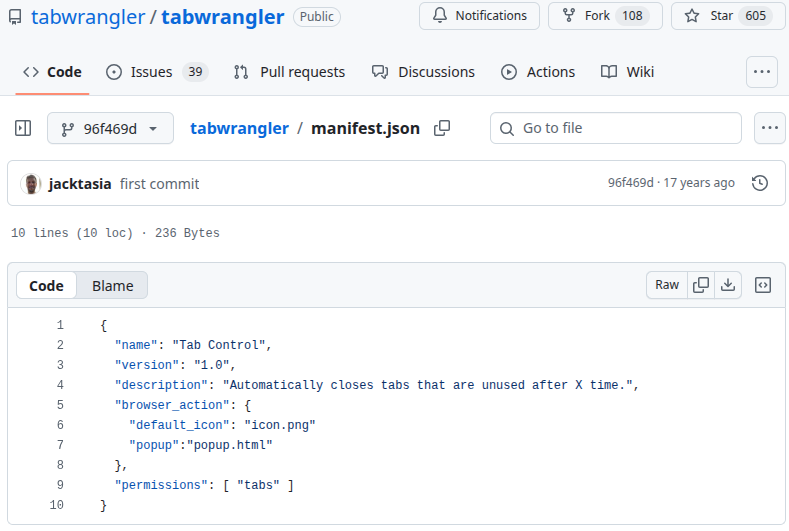View the file commit history
This screenshot has width=789, height=531.
[x=759, y=183]
